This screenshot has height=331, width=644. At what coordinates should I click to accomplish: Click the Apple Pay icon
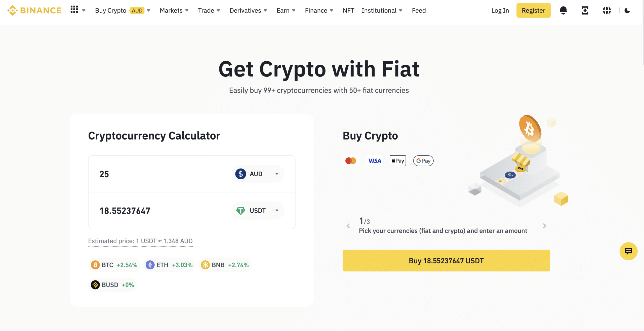[397, 160]
